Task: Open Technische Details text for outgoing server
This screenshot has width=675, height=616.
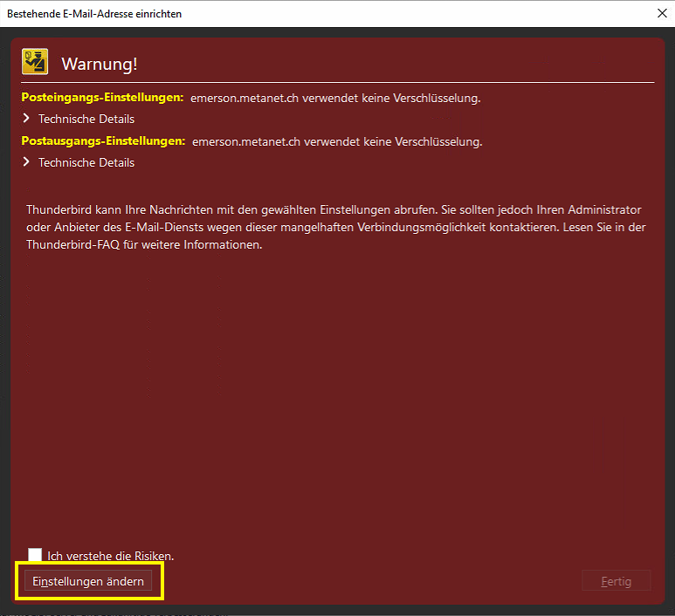Action: (86, 162)
